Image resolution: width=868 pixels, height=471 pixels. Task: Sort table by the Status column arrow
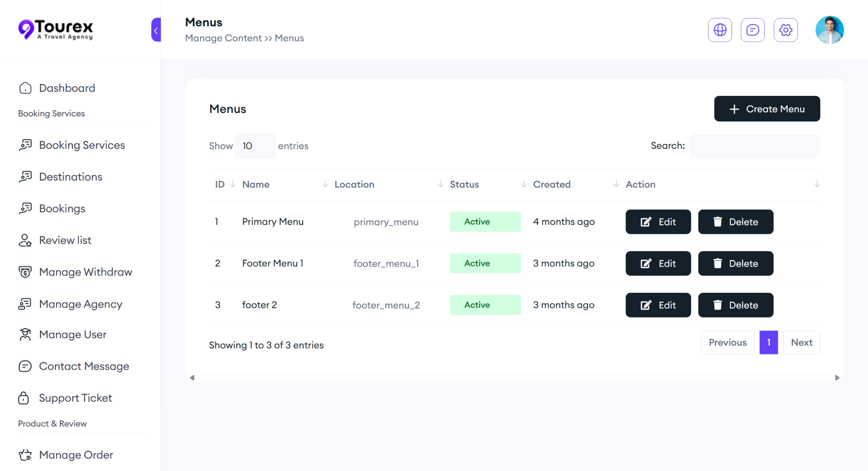[523, 184]
